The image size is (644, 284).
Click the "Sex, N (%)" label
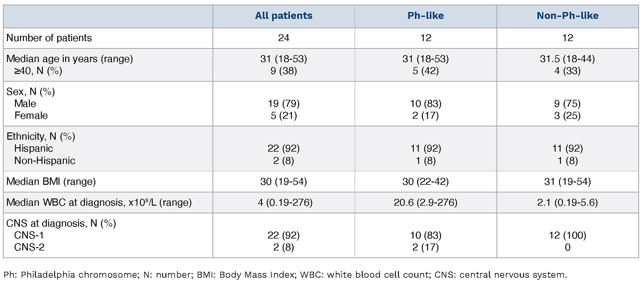coord(30,92)
